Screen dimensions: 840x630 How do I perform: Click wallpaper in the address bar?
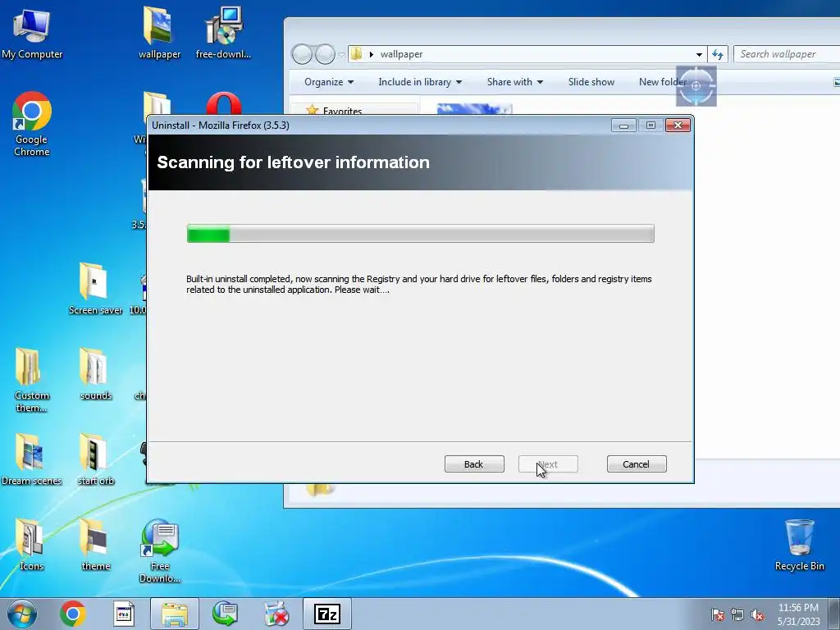click(x=401, y=54)
